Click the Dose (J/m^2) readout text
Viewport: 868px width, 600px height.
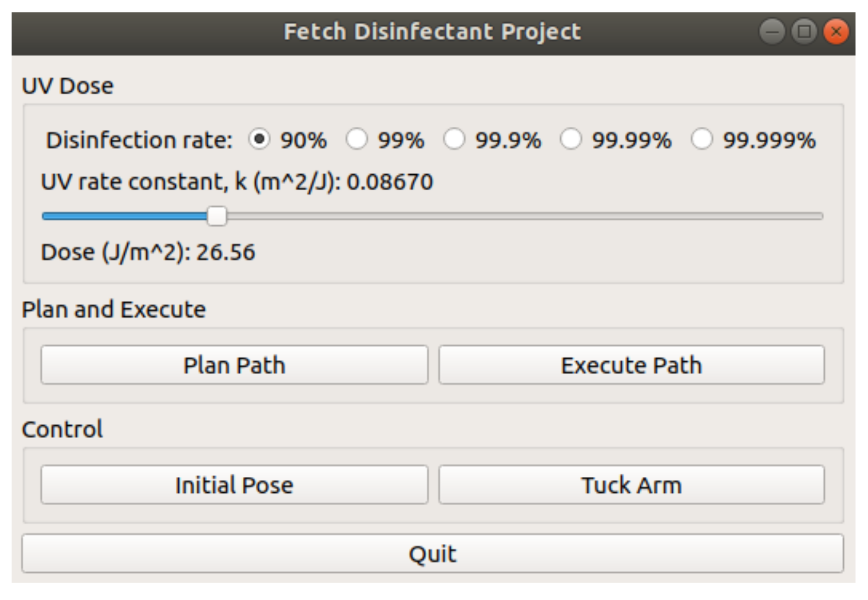pyautogui.click(x=148, y=252)
